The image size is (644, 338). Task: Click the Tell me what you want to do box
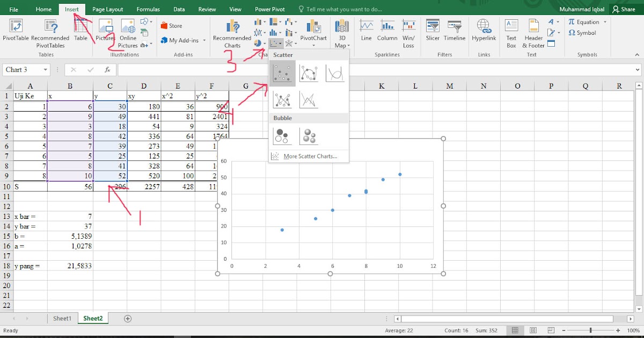pyautogui.click(x=340, y=9)
